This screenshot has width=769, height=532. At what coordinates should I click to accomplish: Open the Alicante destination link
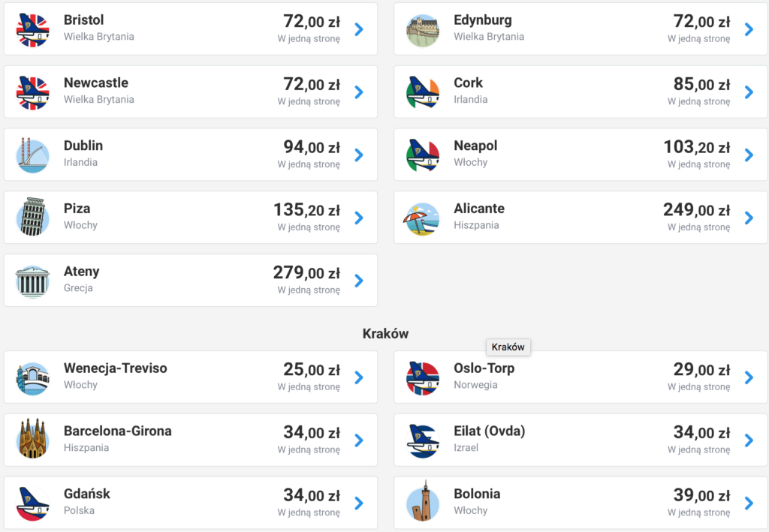[x=479, y=209]
